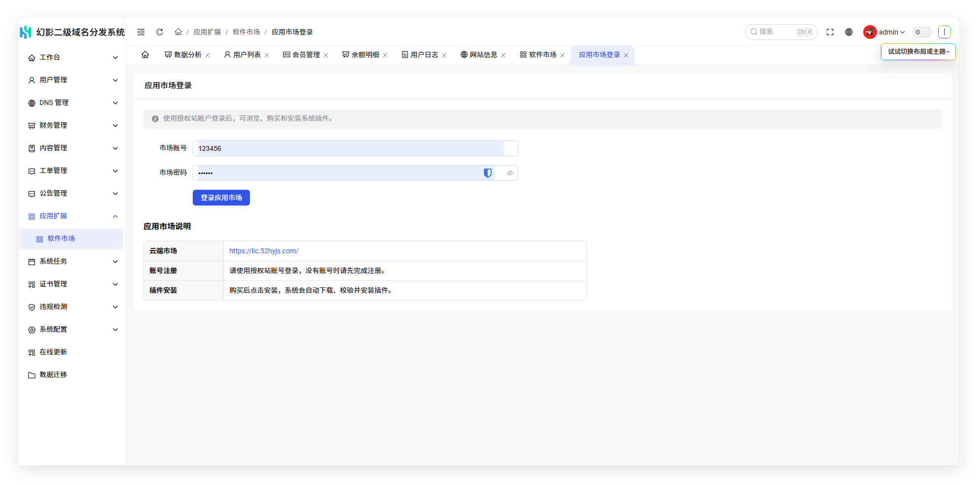The image size is (980, 484).
Task: Click the refresh page icon
Action: pyautogui.click(x=160, y=32)
